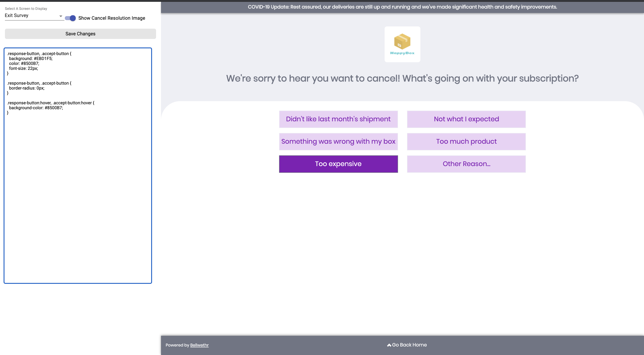View Powered by Bellwethr footer text
Image resolution: width=644 pixels, height=355 pixels.
[187, 345]
